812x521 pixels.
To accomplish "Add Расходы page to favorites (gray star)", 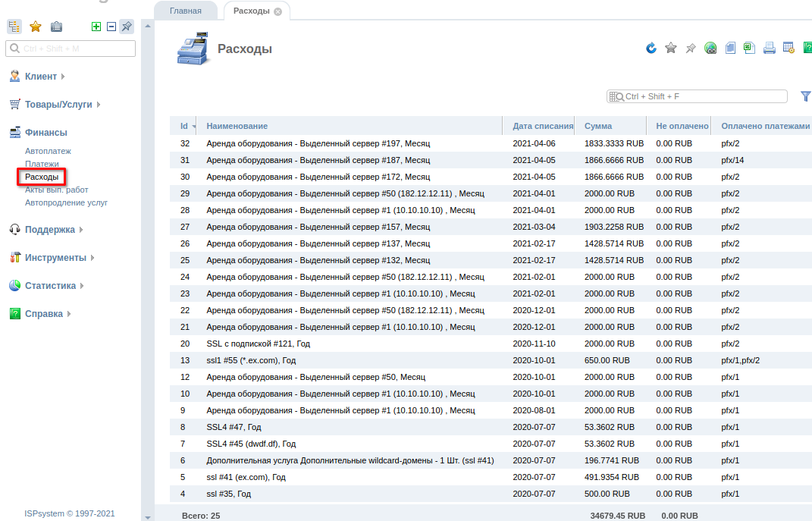I will click(x=671, y=49).
